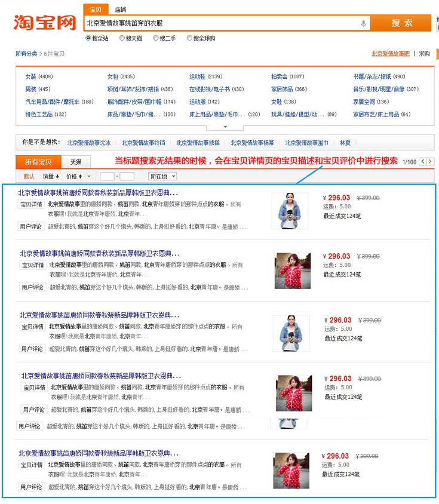Click suggestion 林夏
The height and width of the screenshot is (504, 439).
(x=345, y=143)
